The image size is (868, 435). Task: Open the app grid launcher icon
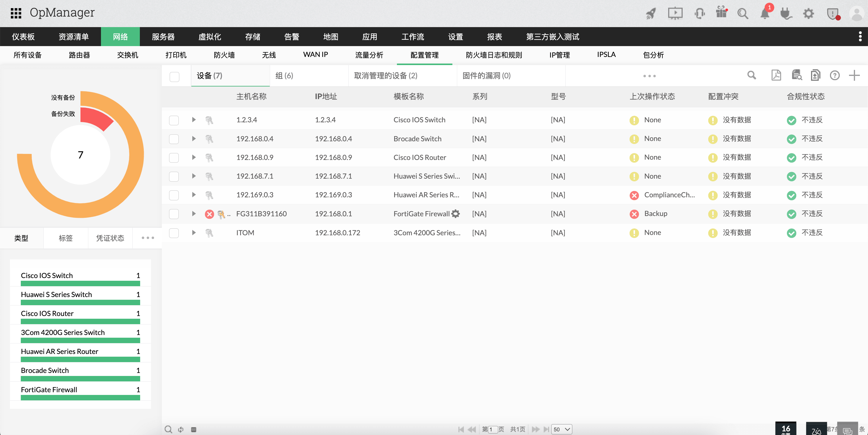[x=16, y=13]
